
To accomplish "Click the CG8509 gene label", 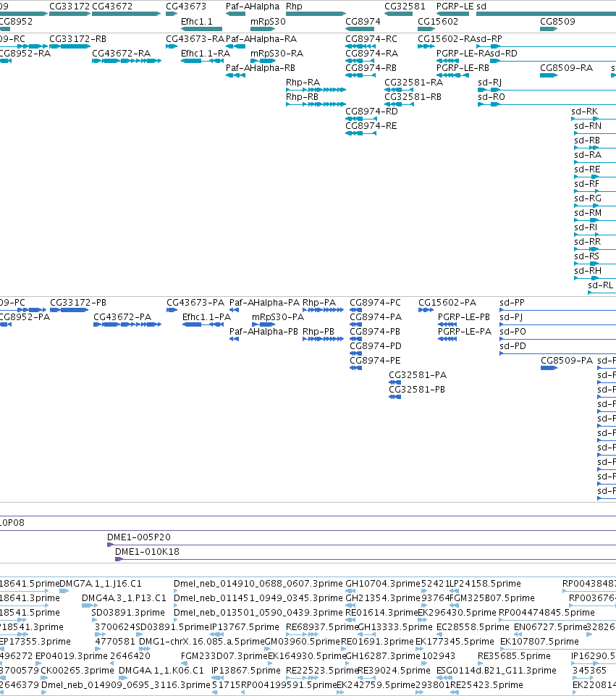I will [x=557, y=21].
